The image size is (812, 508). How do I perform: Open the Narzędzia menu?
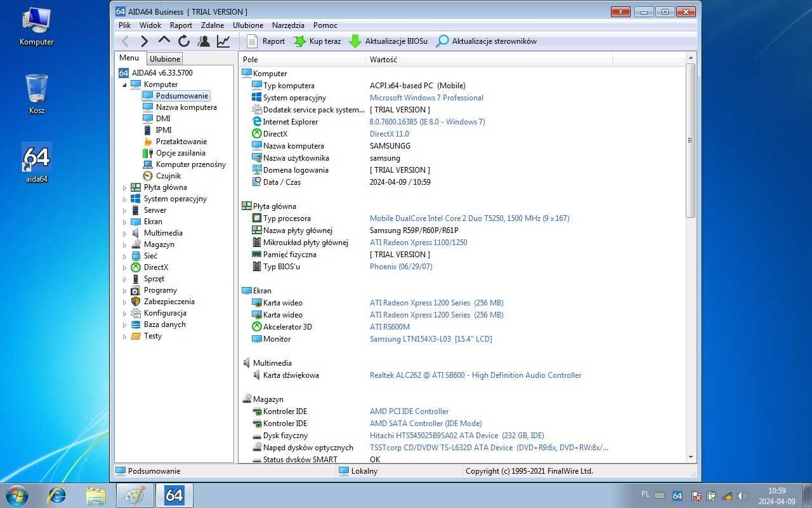[289, 25]
